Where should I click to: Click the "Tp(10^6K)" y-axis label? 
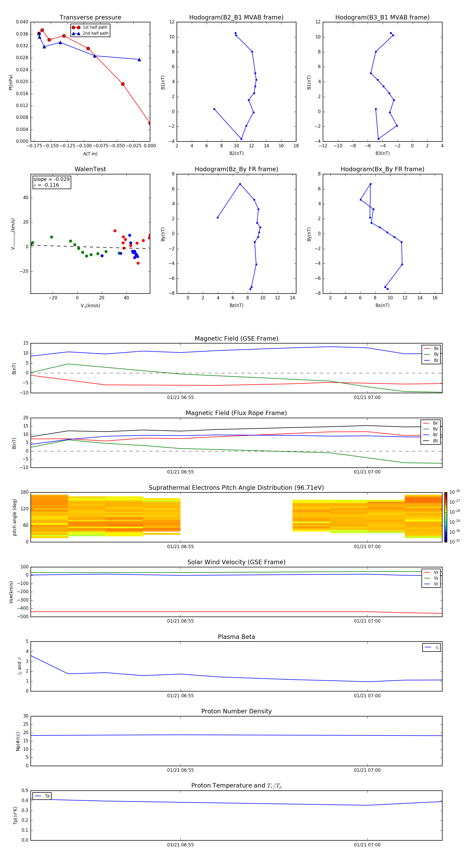click(x=15, y=815)
